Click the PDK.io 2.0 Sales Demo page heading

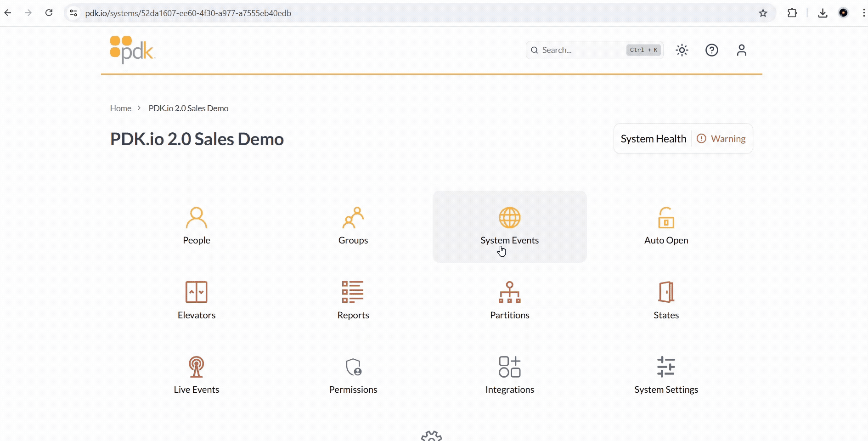pos(197,139)
